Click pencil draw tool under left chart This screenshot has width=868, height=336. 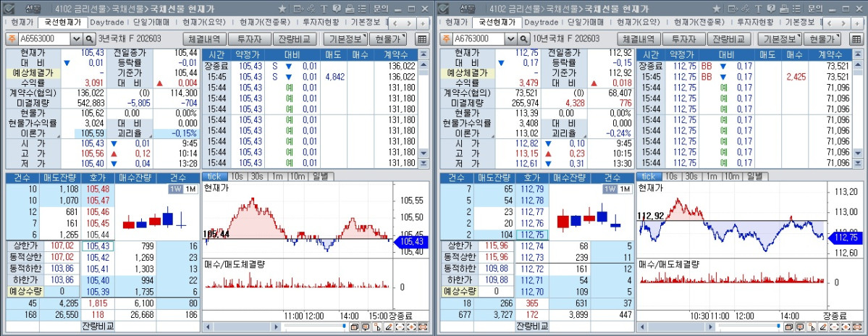coord(389,327)
